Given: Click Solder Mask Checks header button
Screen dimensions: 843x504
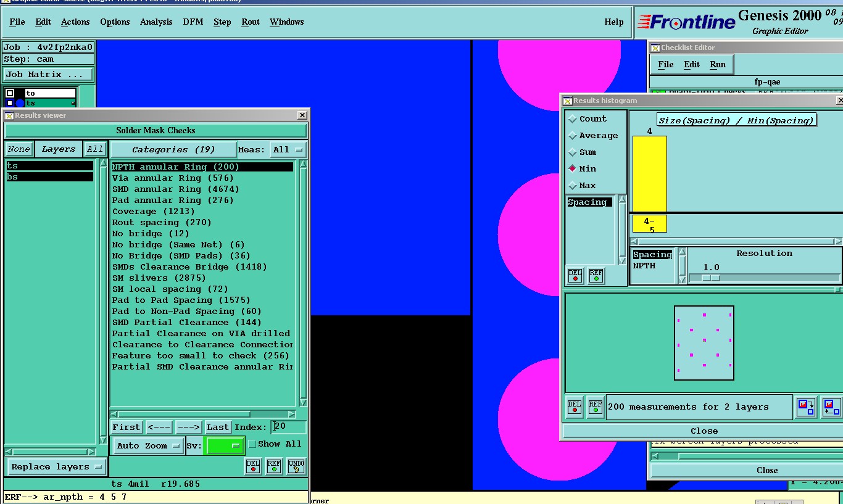Looking at the screenshot, I should (x=156, y=130).
